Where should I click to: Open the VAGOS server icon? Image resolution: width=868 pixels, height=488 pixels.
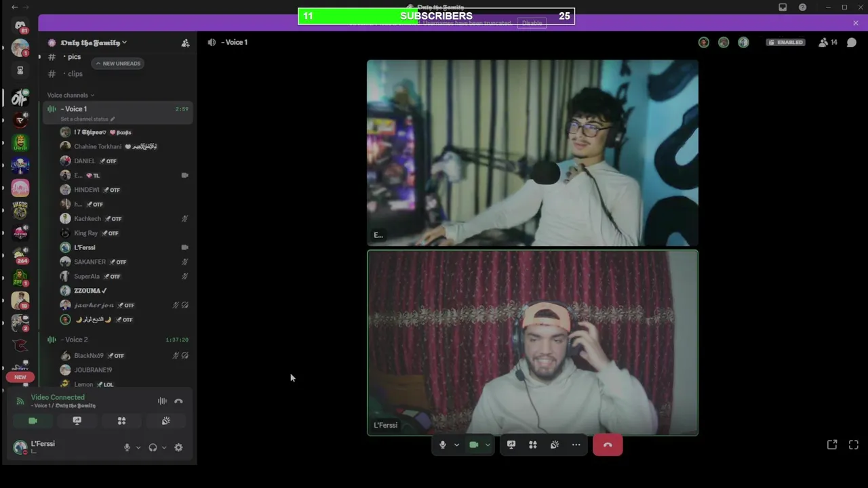coord(20,210)
